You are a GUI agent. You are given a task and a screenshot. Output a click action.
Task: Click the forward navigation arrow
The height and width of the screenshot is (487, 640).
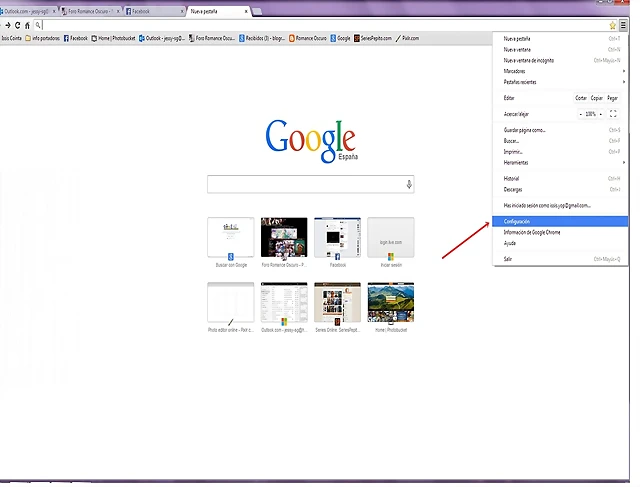pyautogui.click(x=8, y=25)
